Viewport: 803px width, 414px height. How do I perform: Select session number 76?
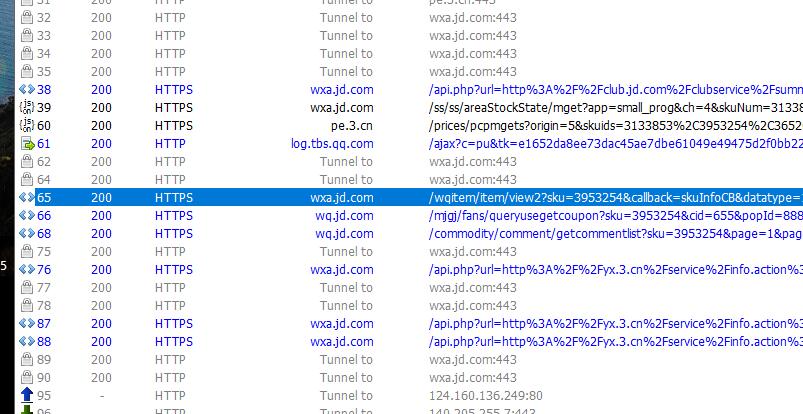tap(44, 270)
